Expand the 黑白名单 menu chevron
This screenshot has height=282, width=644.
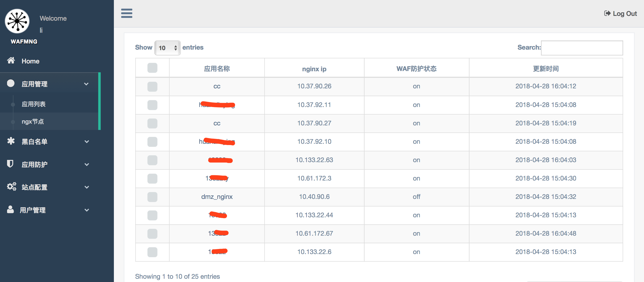87,142
